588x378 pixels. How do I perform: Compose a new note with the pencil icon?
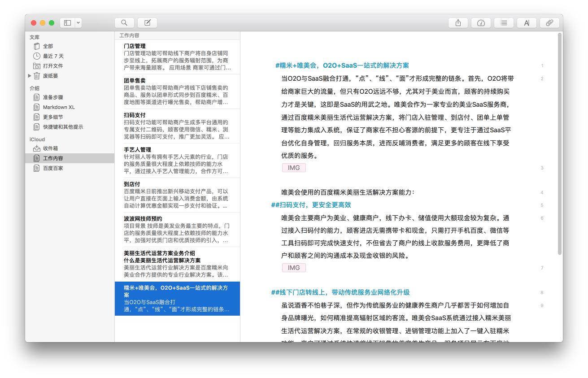tap(147, 22)
